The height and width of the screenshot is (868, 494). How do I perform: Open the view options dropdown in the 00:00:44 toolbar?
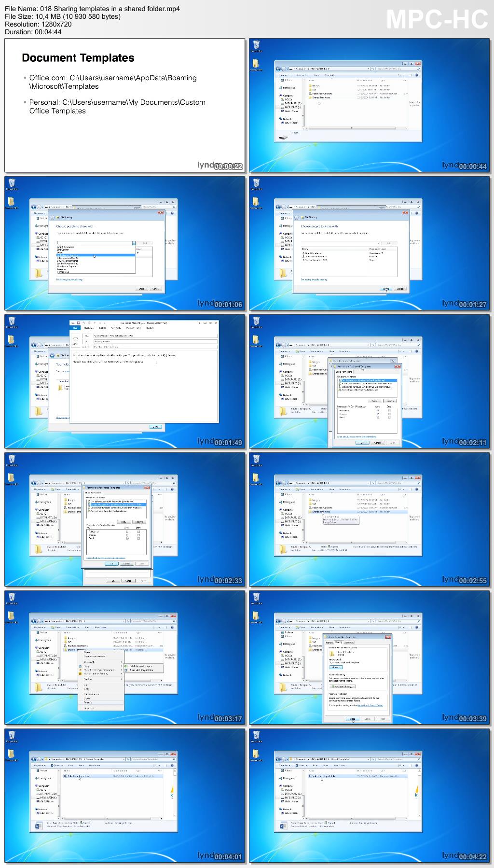point(403,75)
